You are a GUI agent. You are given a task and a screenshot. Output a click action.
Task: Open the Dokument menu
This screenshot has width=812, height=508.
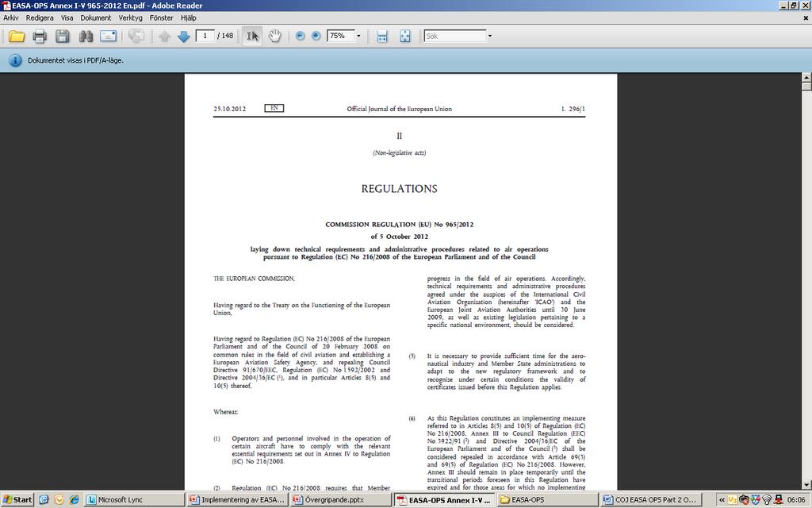[96, 17]
